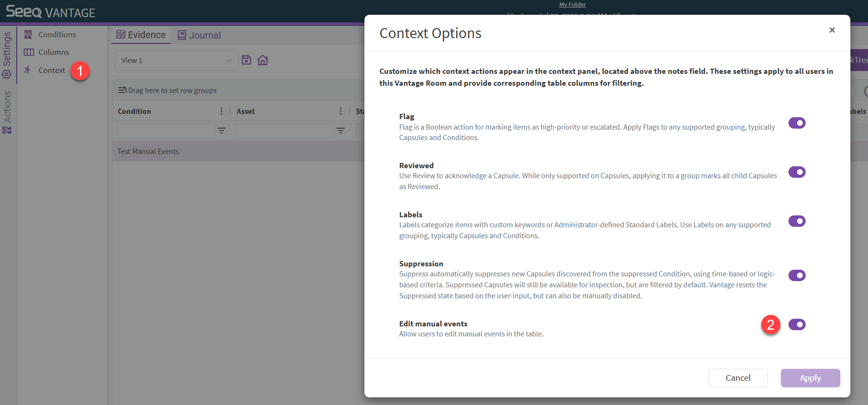
Task: Click the Apply button
Action: click(x=810, y=378)
